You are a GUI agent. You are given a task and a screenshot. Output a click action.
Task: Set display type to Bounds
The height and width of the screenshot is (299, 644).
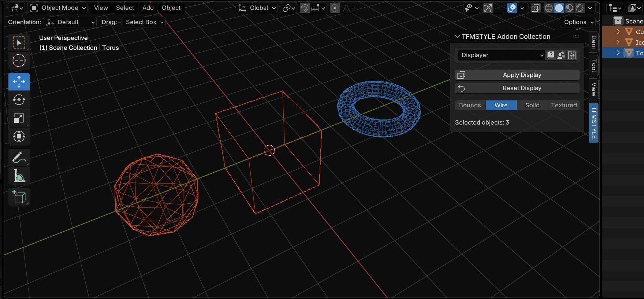(470, 105)
